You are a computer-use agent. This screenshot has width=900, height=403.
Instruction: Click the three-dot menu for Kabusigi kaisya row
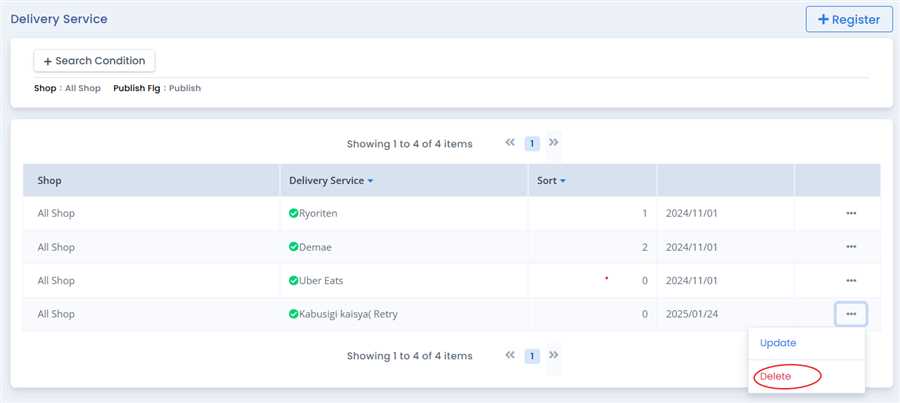click(850, 314)
